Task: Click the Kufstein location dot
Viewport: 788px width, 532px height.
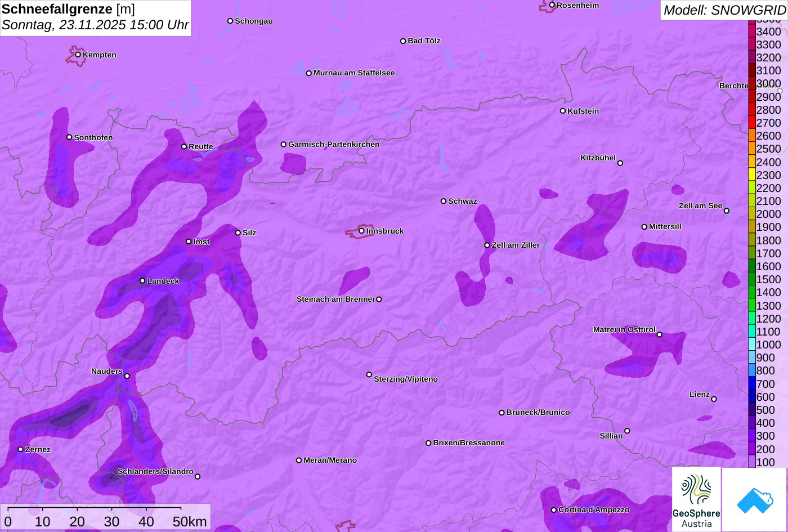Action: click(563, 111)
